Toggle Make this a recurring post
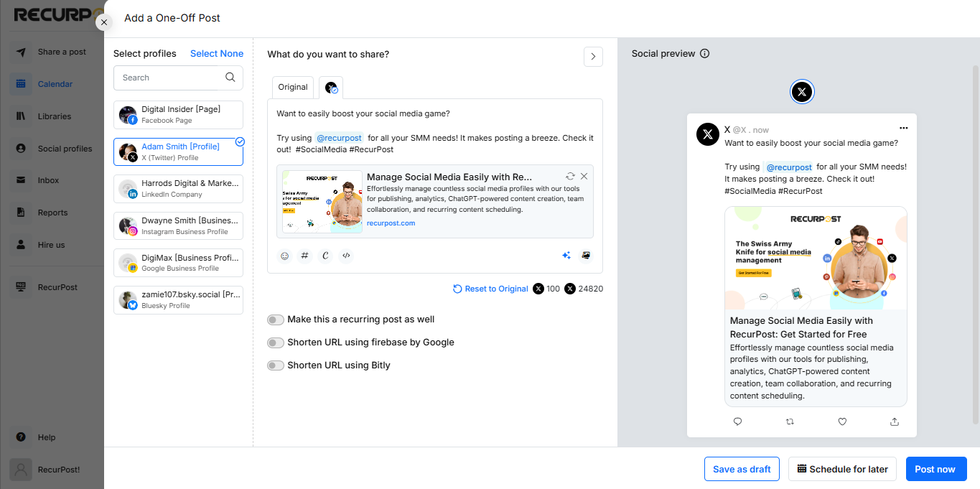This screenshot has width=980, height=489. 276,320
